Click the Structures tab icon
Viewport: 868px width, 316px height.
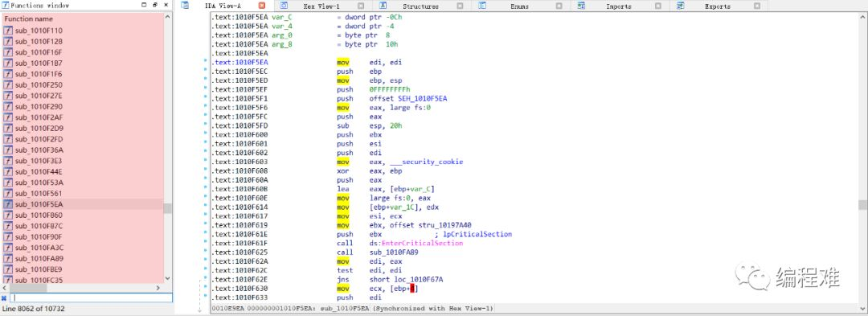click(x=383, y=6)
